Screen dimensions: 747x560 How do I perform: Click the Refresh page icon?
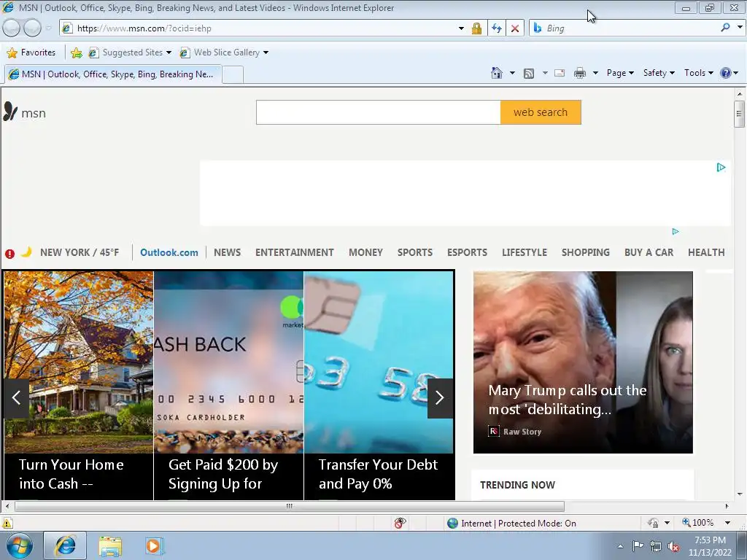(496, 28)
